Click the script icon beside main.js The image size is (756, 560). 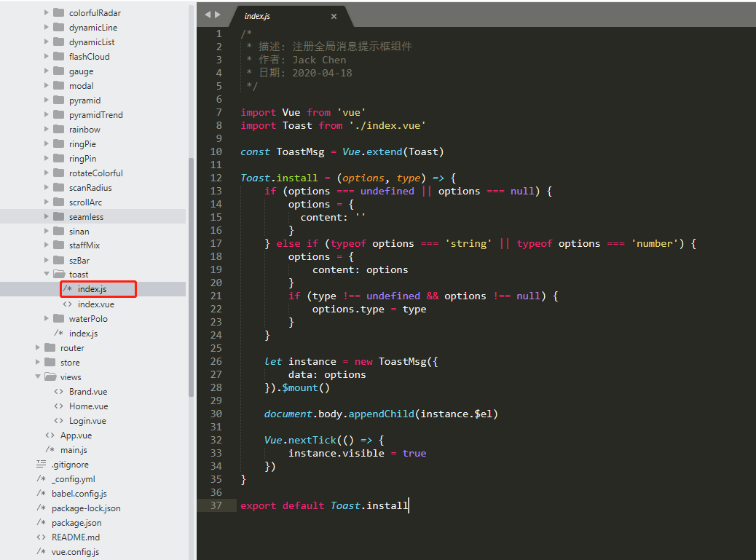[x=50, y=449]
